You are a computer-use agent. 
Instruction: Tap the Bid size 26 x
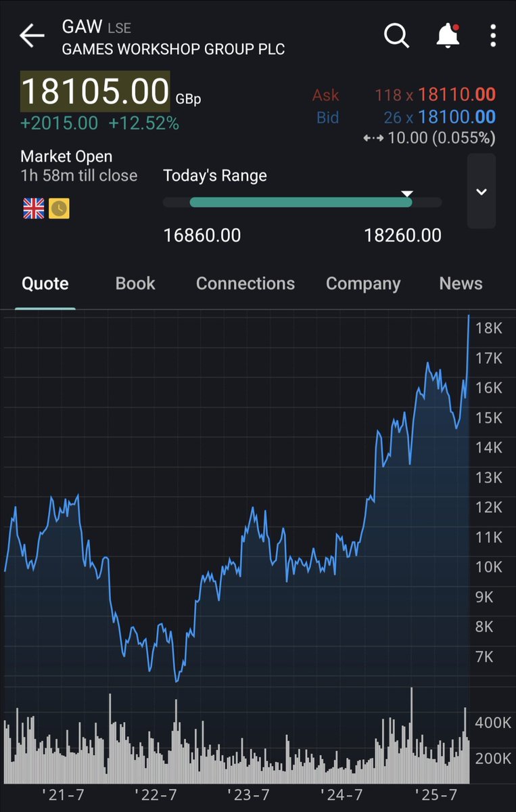tap(398, 117)
